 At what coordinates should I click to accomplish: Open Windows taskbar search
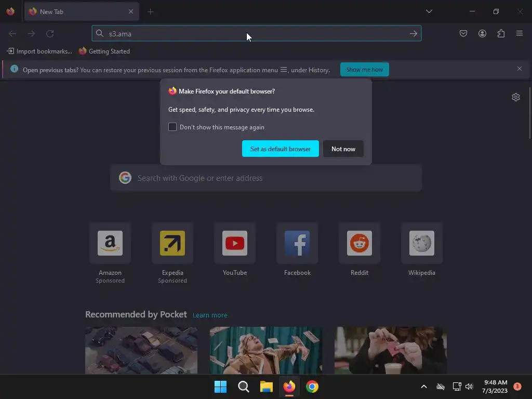pyautogui.click(x=243, y=387)
